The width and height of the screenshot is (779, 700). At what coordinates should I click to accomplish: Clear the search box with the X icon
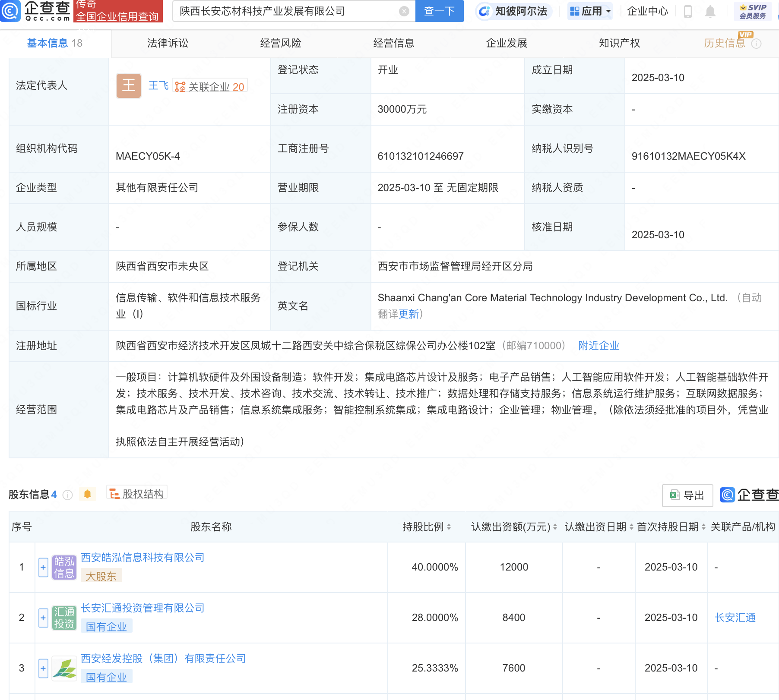coord(404,11)
